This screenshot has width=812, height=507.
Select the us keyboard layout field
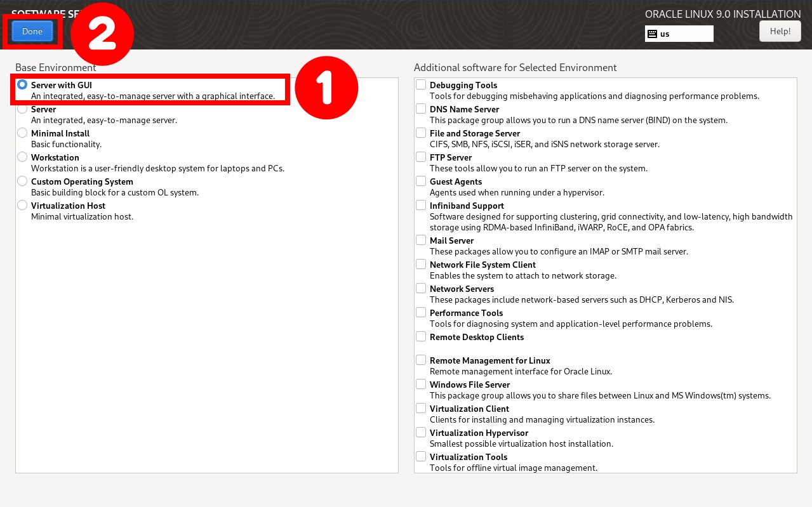[684, 34]
